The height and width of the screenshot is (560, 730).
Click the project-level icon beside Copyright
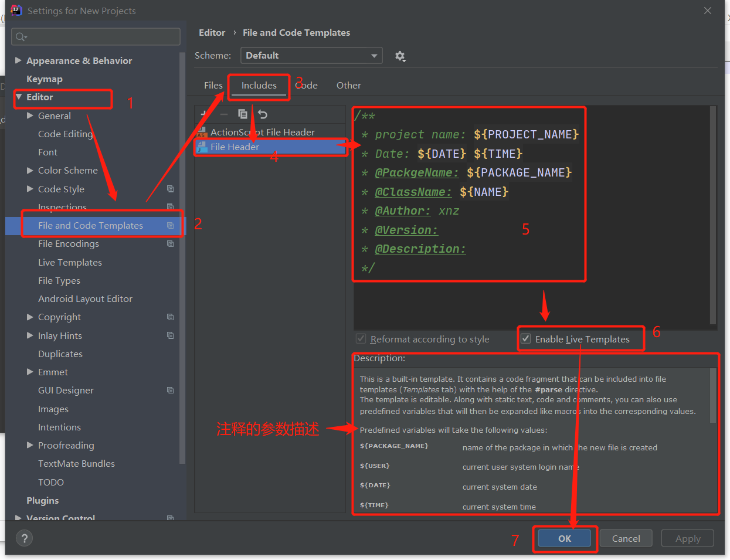(x=170, y=317)
